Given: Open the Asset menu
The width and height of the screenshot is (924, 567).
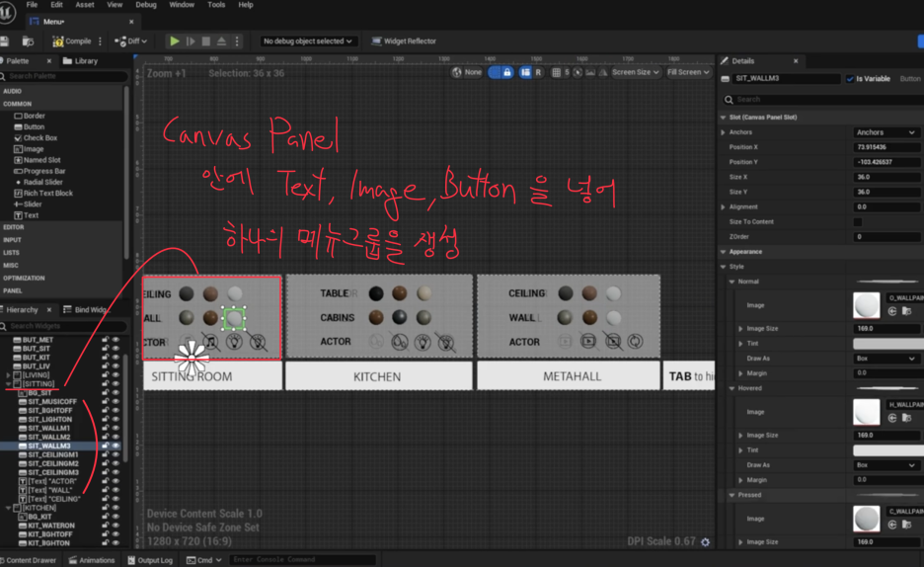Looking at the screenshot, I should 84,5.
